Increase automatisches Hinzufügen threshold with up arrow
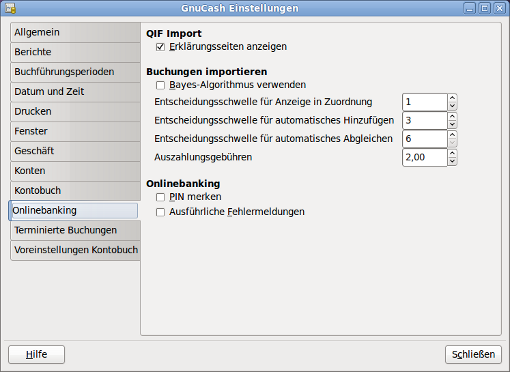The height and width of the screenshot is (372, 510). 452,116
